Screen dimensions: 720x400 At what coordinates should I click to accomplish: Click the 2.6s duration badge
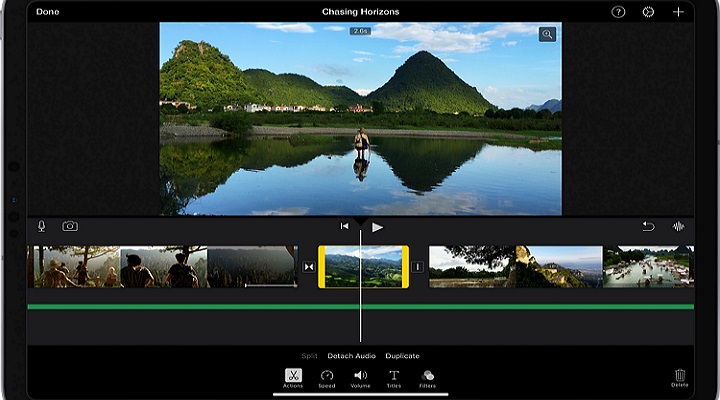point(360,31)
